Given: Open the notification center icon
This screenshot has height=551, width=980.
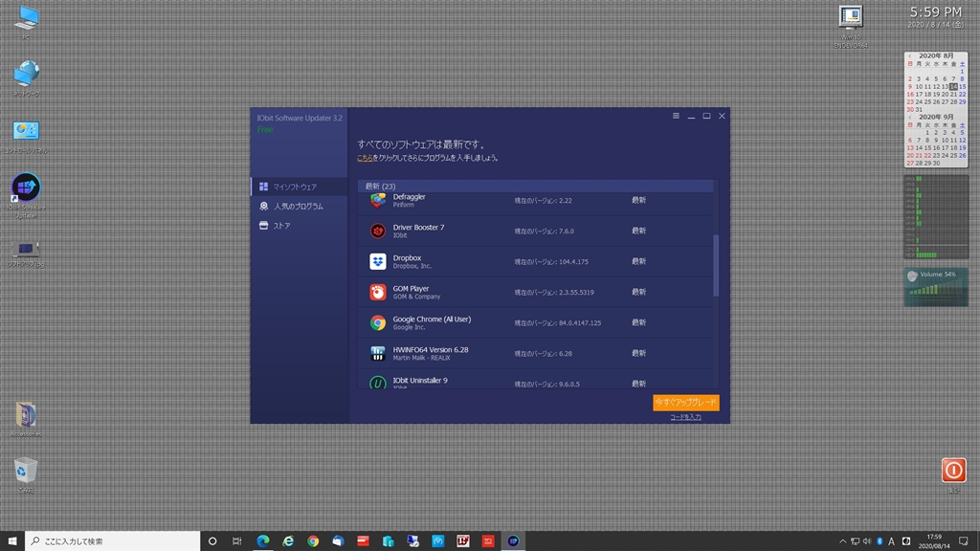Looking at the screenshot, I should [963, 541].
